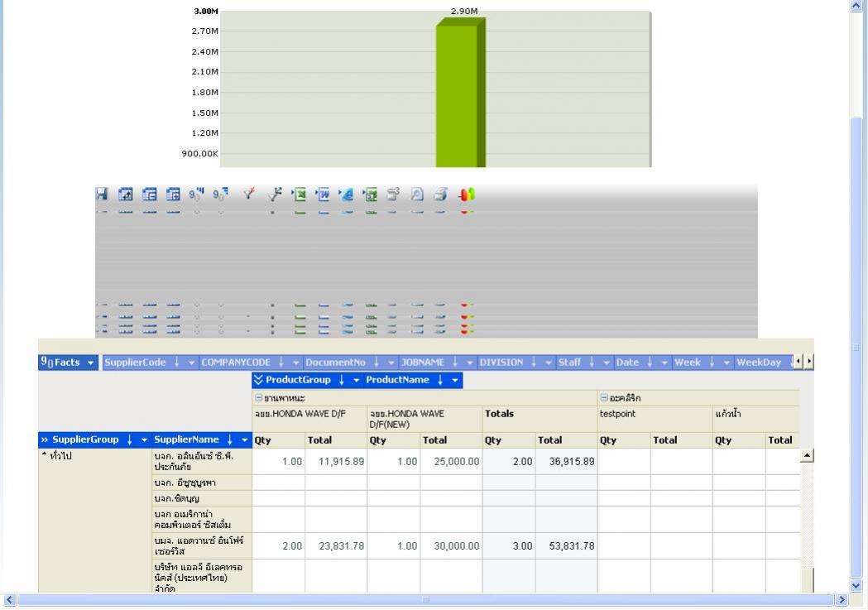
Task: Click the green spreadsheet icon left of printer-stack icon
Action: 371,194
